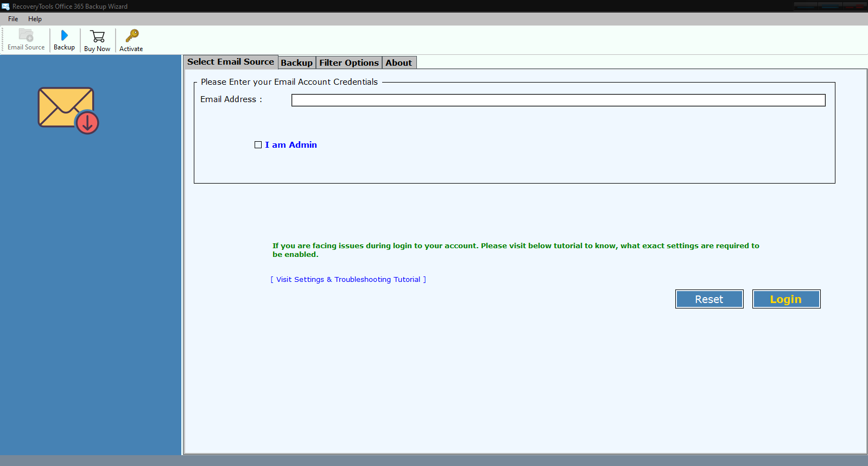
Task: Click the RecoveryTools Office 365 Backup Wizard title
Action: tap(70, 7)
